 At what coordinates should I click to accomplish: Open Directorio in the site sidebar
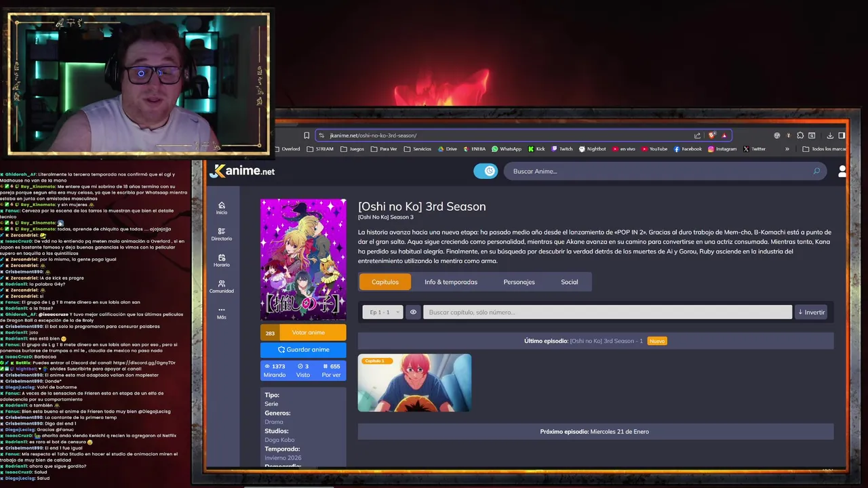(x=222, y=235)
